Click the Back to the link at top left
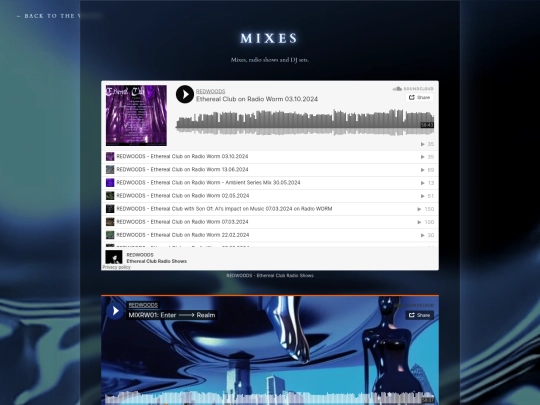The width and height of the screenshot is (540, 405). [x=49, y=16]
